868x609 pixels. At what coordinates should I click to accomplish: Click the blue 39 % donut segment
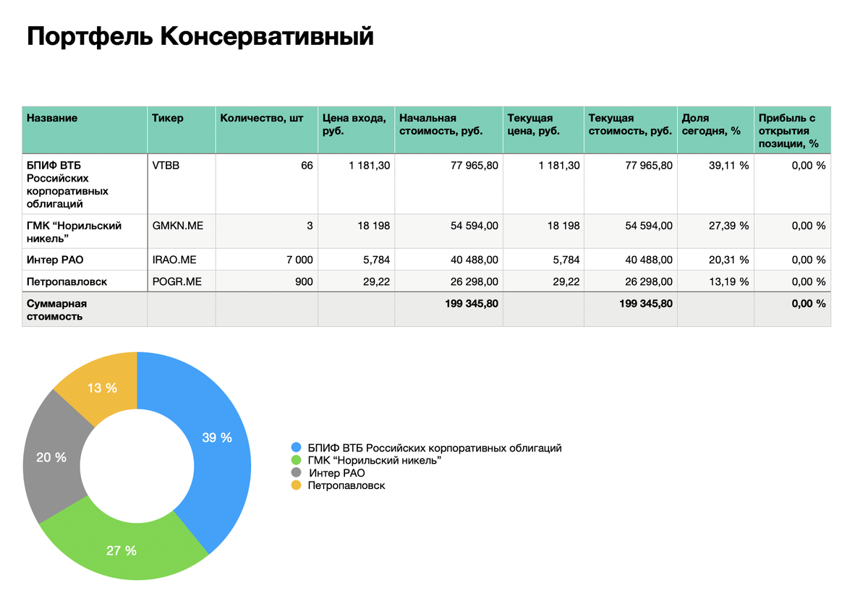[217, 438]
